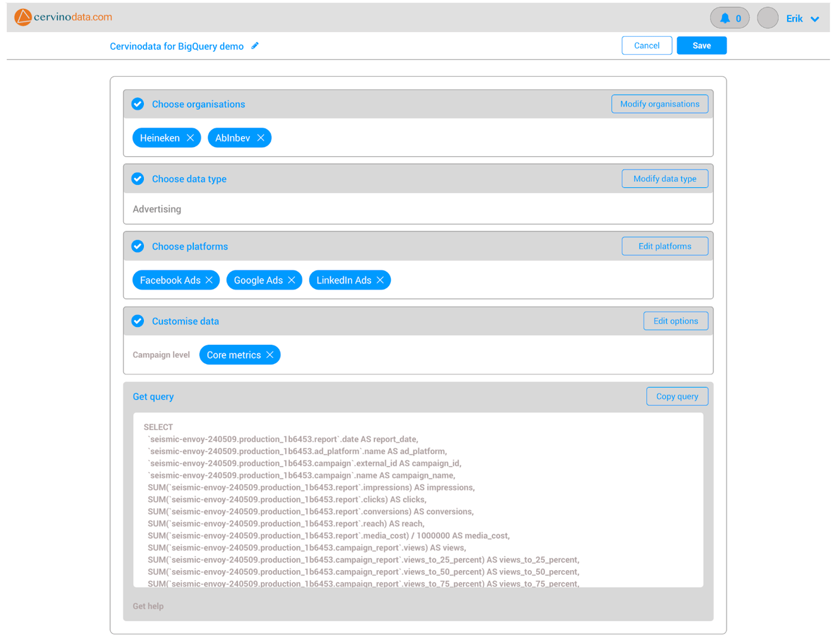Open the Get help link
This screenshot has height=642, width=840.
point(148,606)
